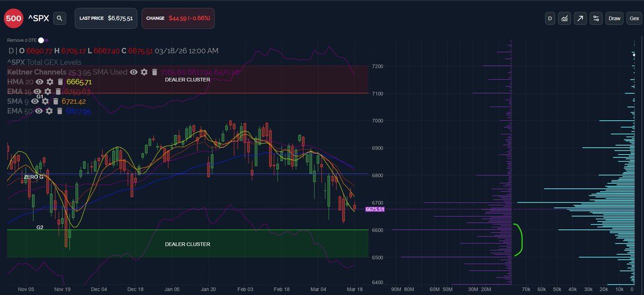Open the indicators chart icon button
Viewport: 644px width, 295px height.
point(565,18)
